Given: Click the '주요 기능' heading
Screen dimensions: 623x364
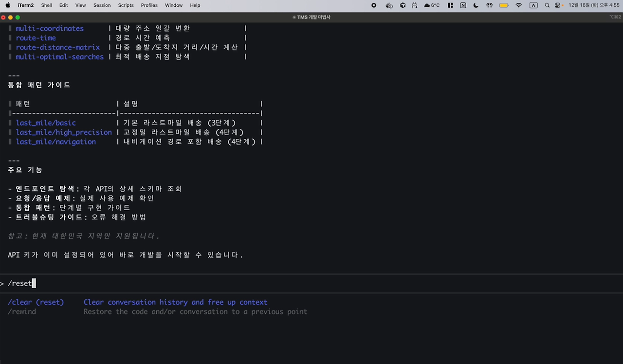Looking at the screenshot, I should pyautogui.click(x=25, y=170).
